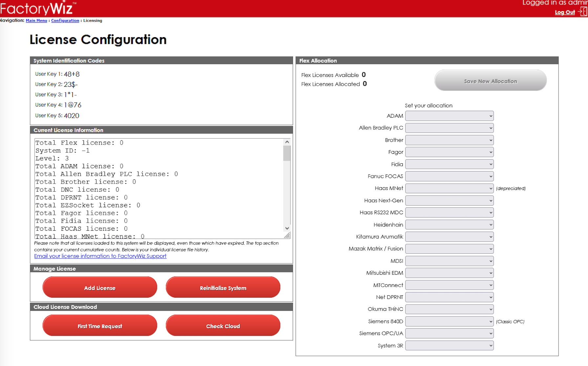The image size is (588, 366).
Task: Expand the Haas Next-Gen dropdown
Action: point(449,200)
